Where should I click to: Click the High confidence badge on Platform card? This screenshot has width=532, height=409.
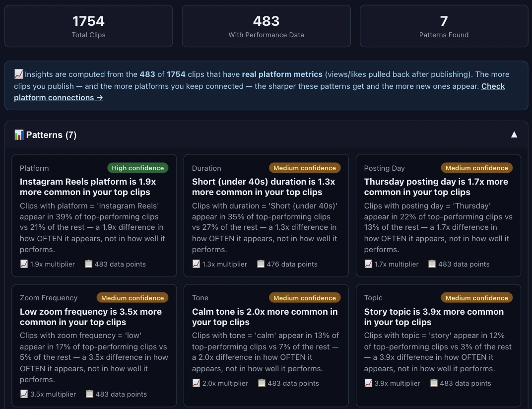pyautogui.click(x=138, y=168)
